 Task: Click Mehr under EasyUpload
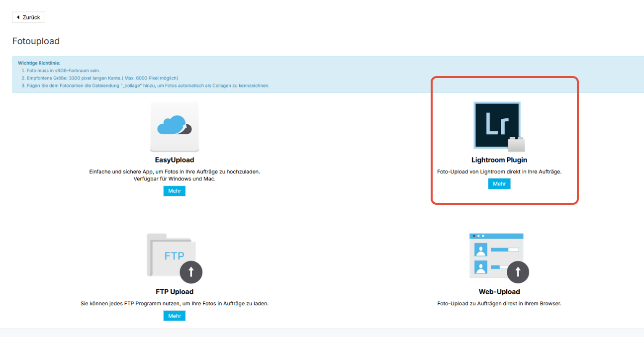[x=175, y=191]
